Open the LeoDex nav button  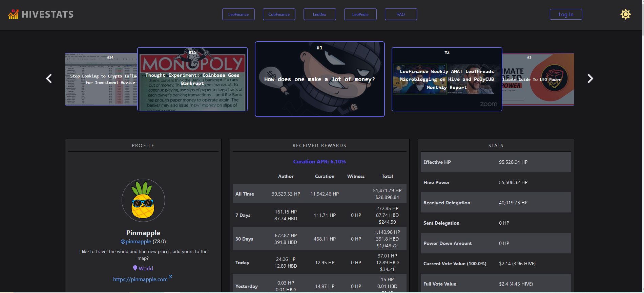[320, 14]
